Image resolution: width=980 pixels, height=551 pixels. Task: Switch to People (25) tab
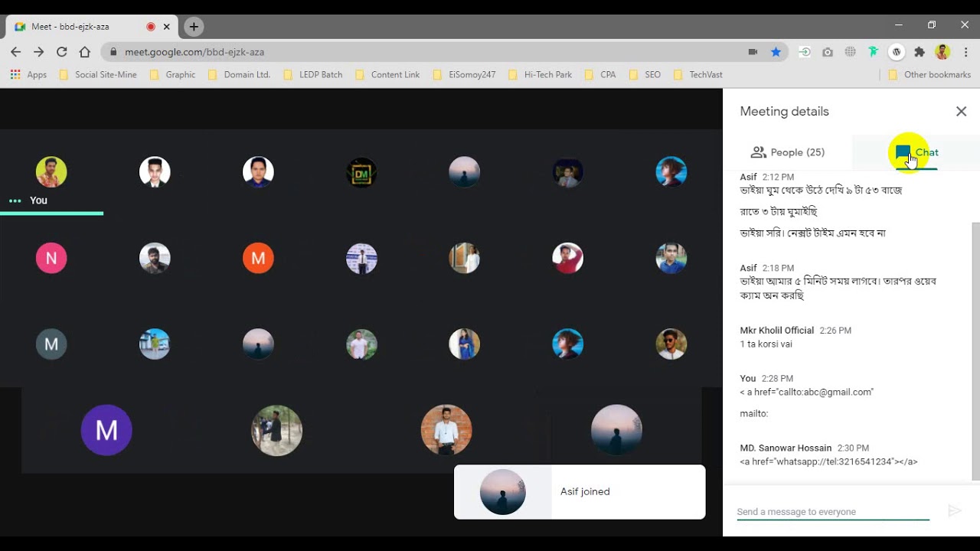pos(788,152)
